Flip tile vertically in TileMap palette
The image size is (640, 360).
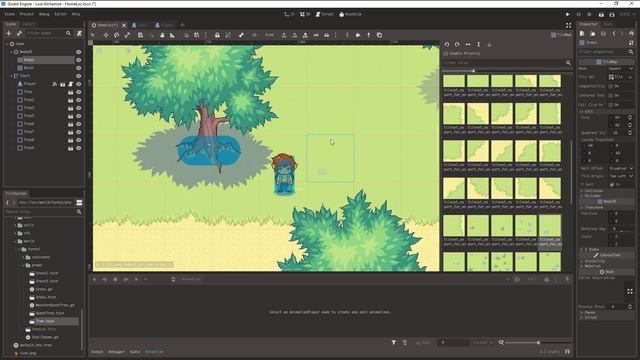478,44
